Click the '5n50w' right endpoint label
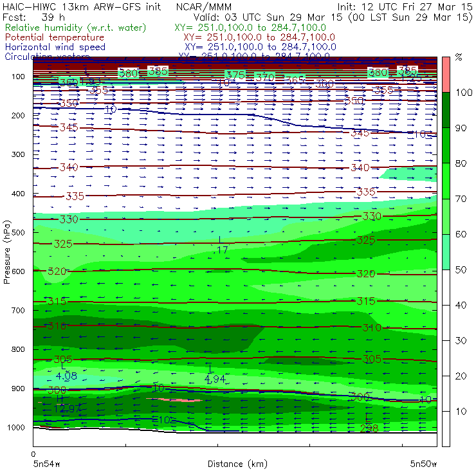Image resolution: width=476 pixels, height=476 pixels. (423, 464)
